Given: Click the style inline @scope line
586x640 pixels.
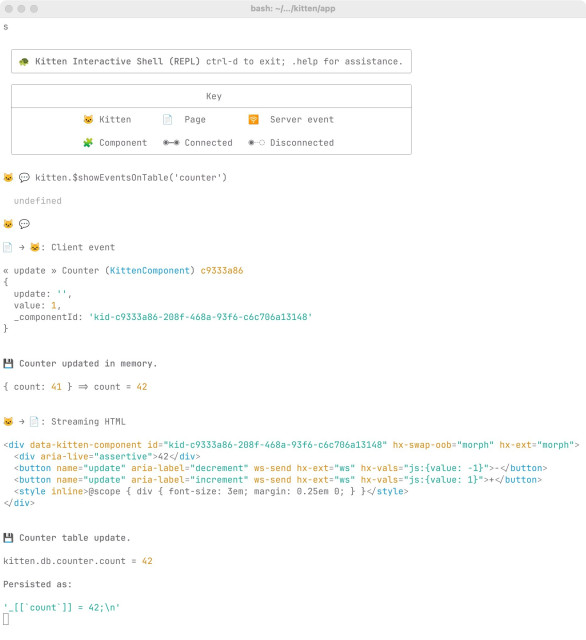Looking at the screenshot, I should coord(211,491).
